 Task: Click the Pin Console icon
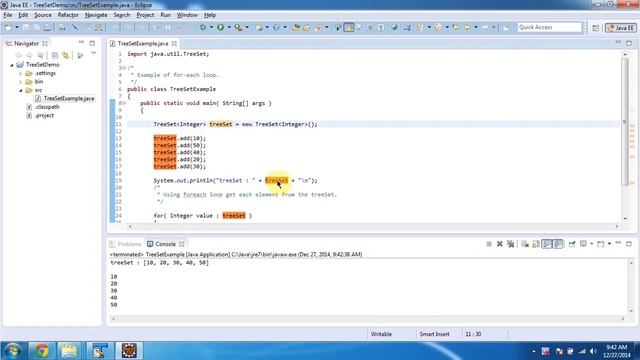[572, 244]
